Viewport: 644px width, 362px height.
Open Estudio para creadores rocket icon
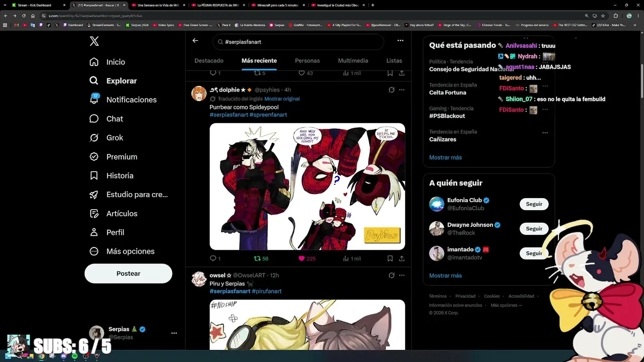(94, 195)
